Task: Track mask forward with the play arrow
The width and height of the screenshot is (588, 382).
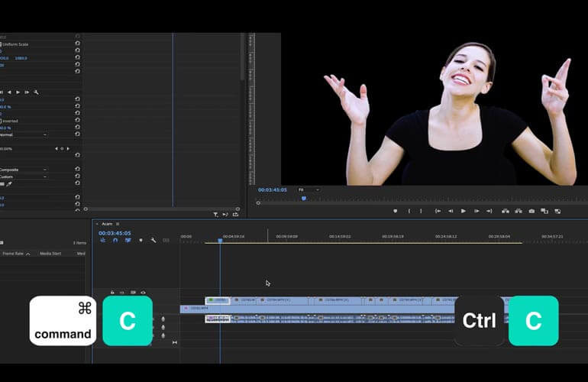Action: coord(18,92)
